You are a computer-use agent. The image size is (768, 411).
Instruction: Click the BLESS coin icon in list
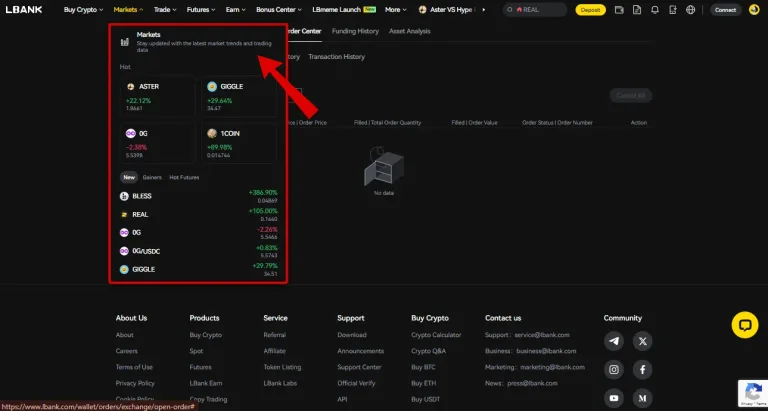click(124, 196)
